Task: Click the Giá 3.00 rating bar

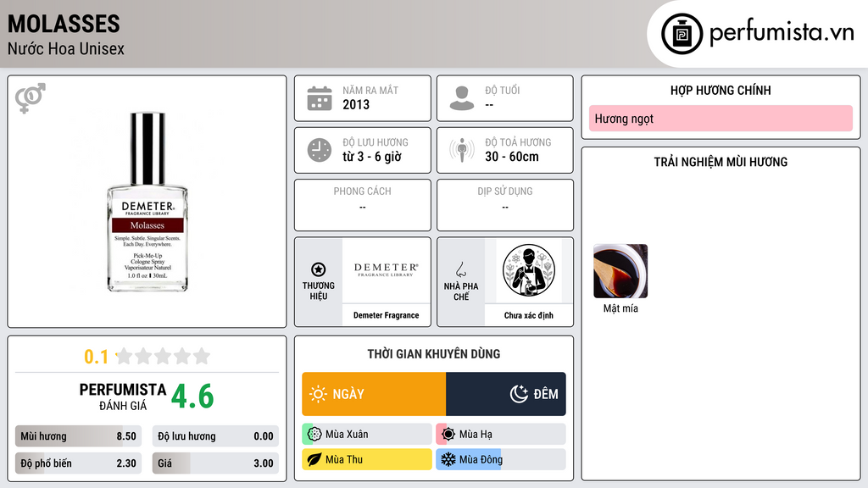Action: 215,463
